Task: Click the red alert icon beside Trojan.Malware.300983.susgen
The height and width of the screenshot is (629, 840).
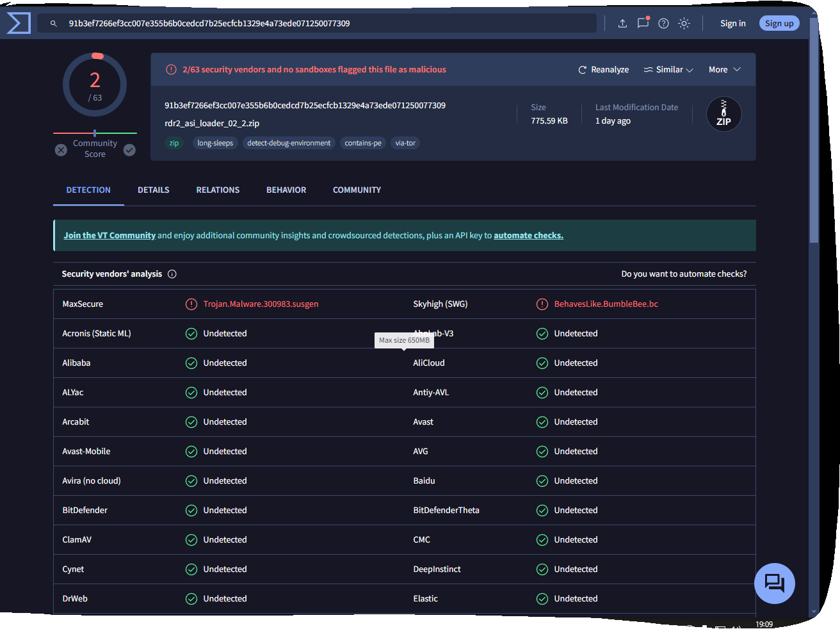Action: pos(191,304)
